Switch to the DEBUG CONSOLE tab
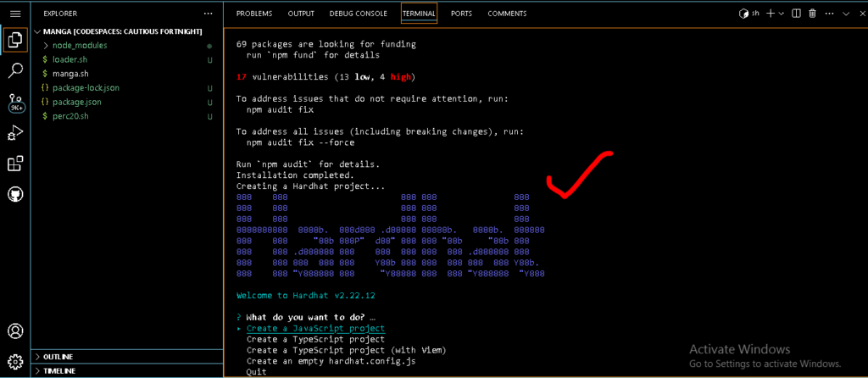Image resolution: width=868 pixels, height=378 pixels. pos(359,14)
